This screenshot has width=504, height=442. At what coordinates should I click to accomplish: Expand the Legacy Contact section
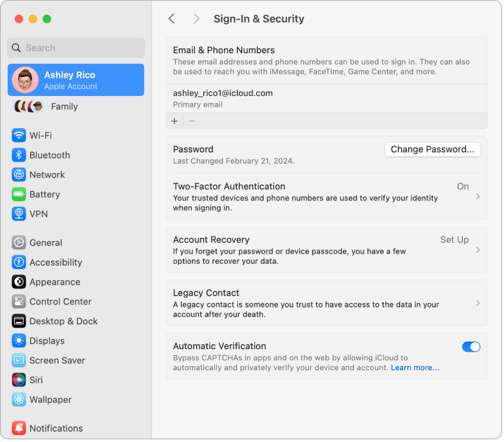[x=478, y=303]
